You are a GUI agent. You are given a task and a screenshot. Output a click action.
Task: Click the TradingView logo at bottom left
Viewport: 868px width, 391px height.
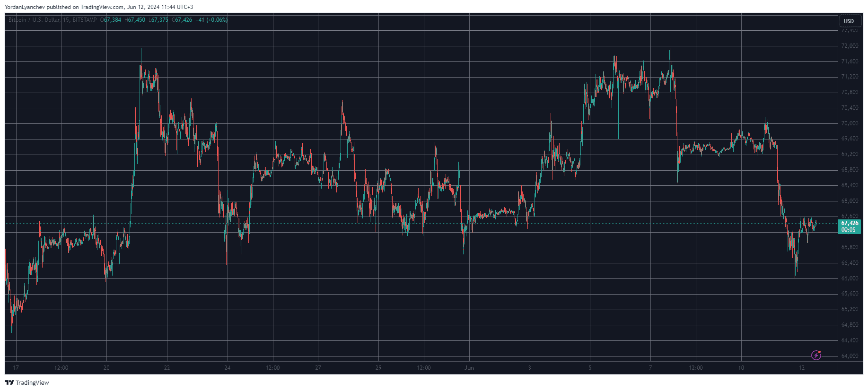click(27, 382)
